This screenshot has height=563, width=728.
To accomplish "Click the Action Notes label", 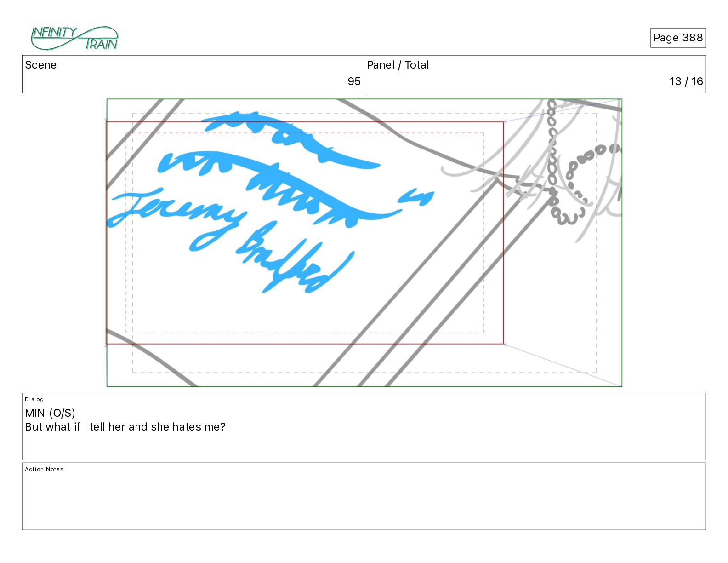I will (x=44, y=469).
